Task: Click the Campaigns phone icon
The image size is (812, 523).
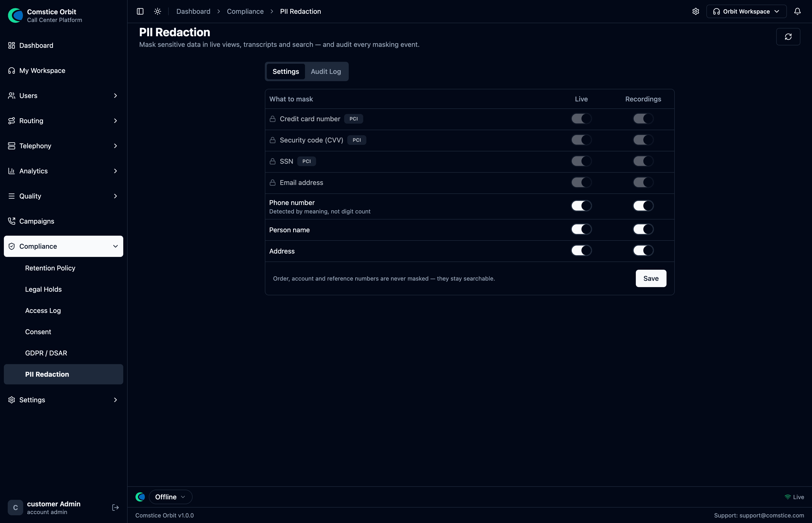Action: (x=12, y=221)
